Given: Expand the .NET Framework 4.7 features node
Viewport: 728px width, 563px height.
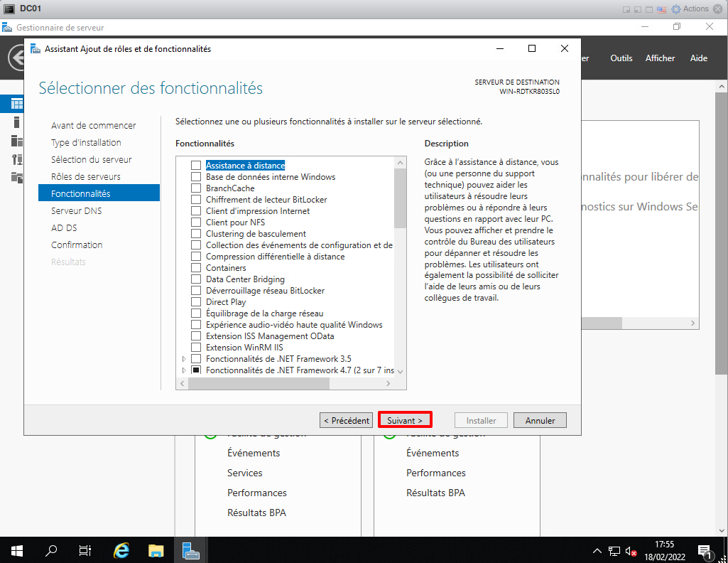Looking at the screenshot, I should [185, 370].
